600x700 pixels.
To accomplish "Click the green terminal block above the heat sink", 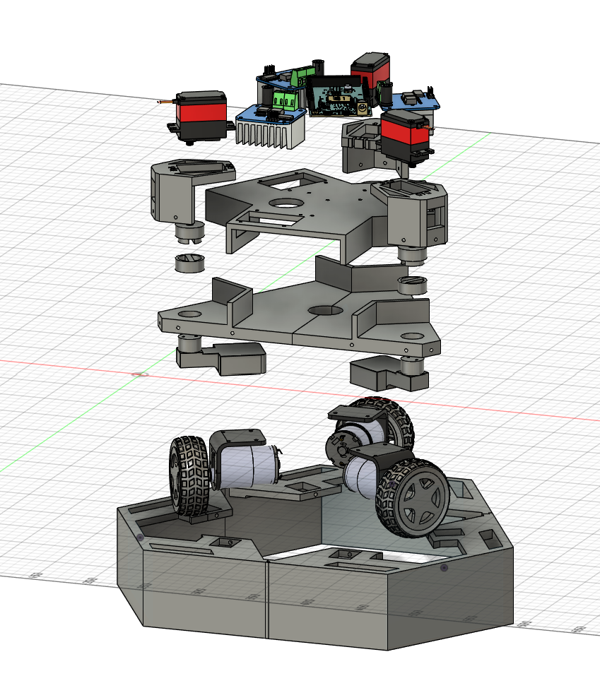I will coord(287,100).
